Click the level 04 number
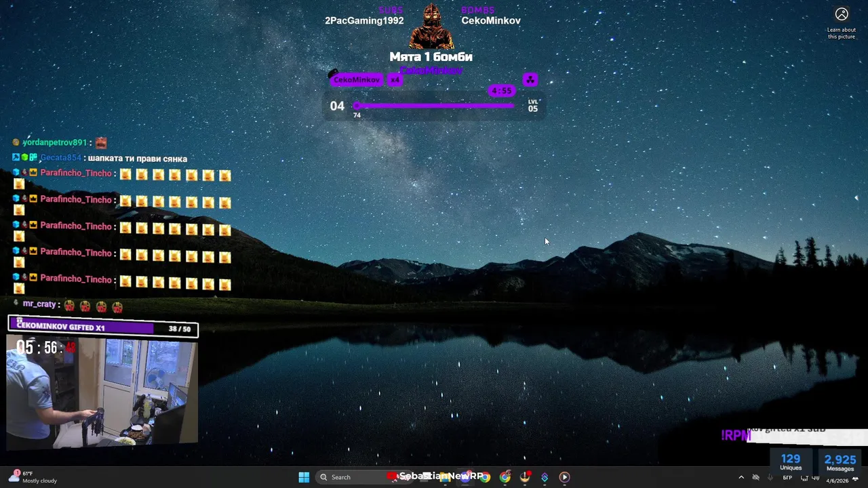Image resolution: width=868 pixels, height=488 pixels. coord(337,106)
